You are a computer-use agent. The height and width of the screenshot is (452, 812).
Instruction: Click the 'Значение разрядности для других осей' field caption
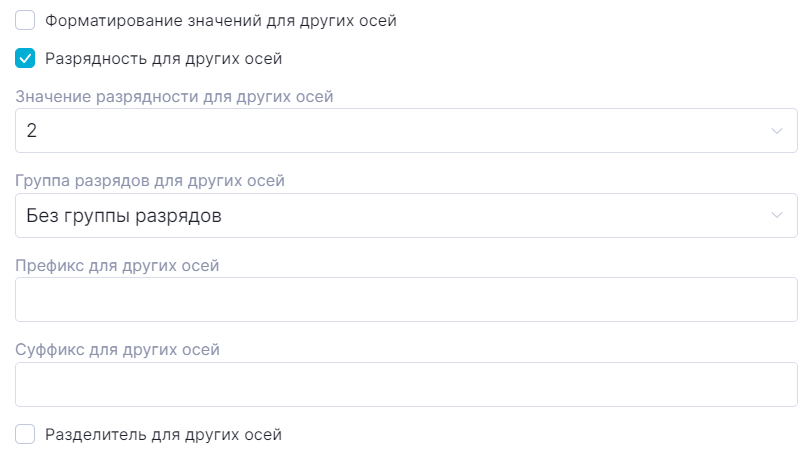coord(175,97)
